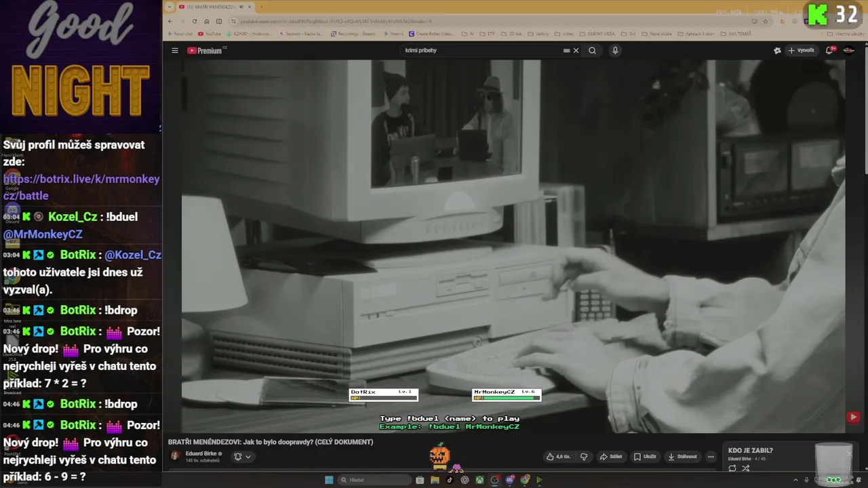
Task: Open YouTube notifications bell
Action: [x=830, y=50]
